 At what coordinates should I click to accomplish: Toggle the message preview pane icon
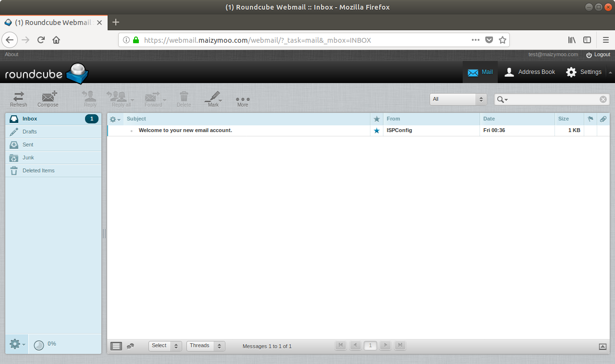coord(116,346)
